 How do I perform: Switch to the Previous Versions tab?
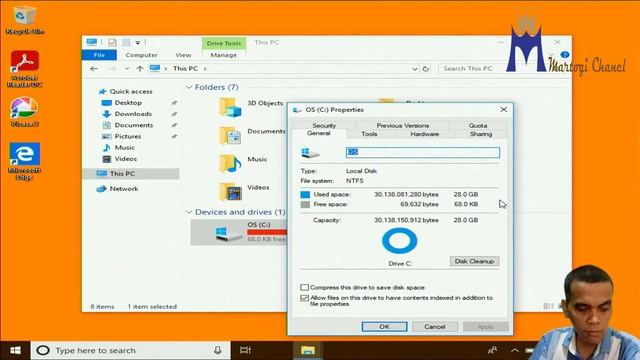click(403, 125)
